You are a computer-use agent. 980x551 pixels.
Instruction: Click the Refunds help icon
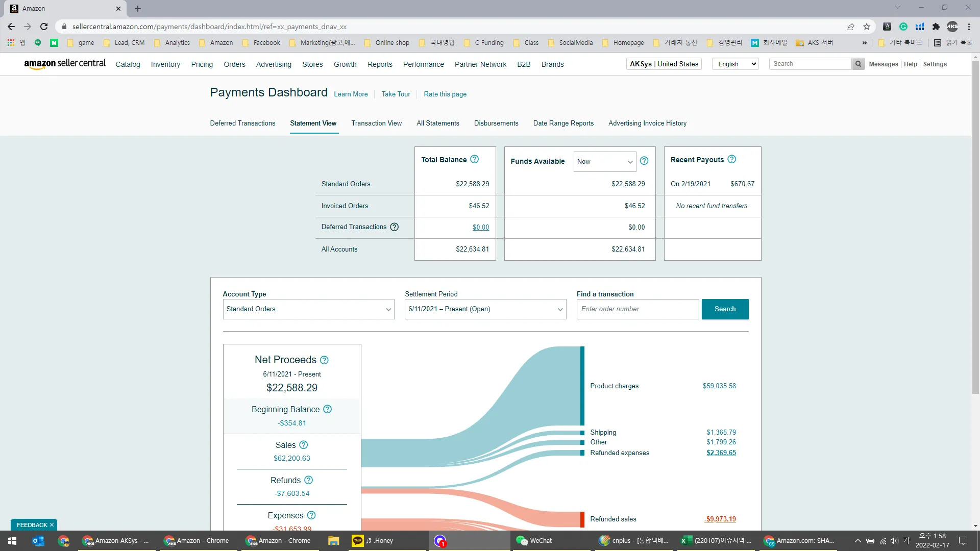pos(308,480)
